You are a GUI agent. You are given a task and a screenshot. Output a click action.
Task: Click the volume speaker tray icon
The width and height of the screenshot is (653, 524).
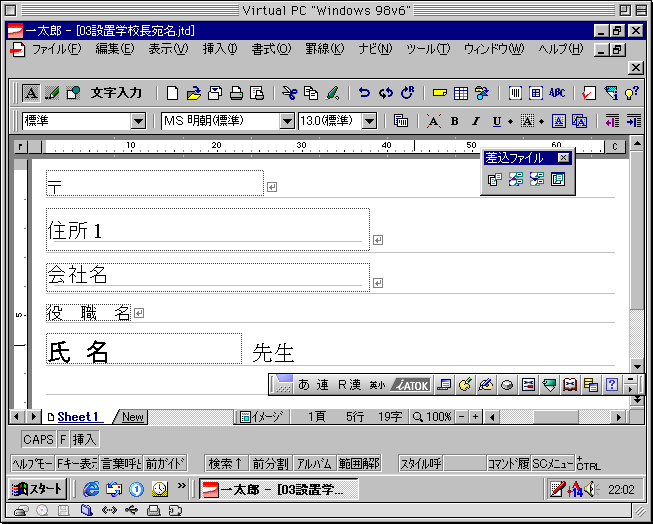point(591,489)
